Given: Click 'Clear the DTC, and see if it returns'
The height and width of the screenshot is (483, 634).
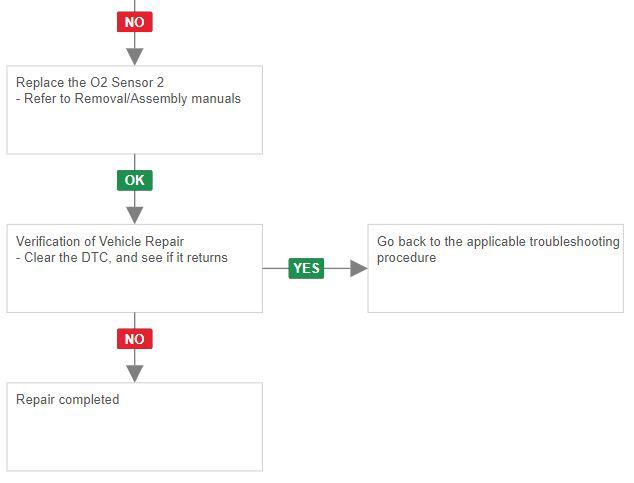Looking at the screenshot, I should pyautogui.click(x=122, y=257).
